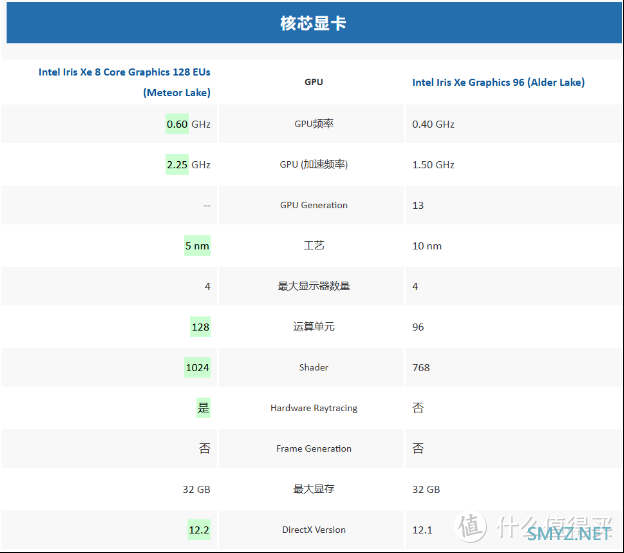Click the 128 execution units value
Screen dimensions: 624x553
200,327
